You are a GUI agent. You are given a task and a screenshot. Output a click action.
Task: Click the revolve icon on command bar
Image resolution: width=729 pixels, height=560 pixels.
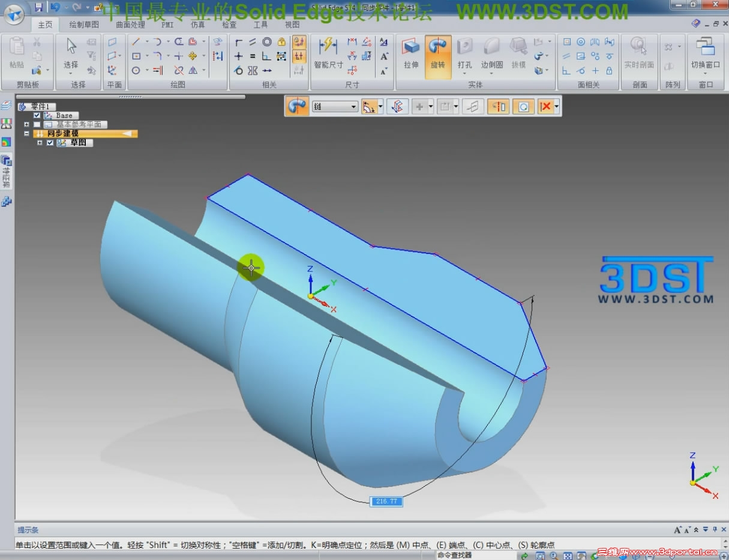coord(296,106)
